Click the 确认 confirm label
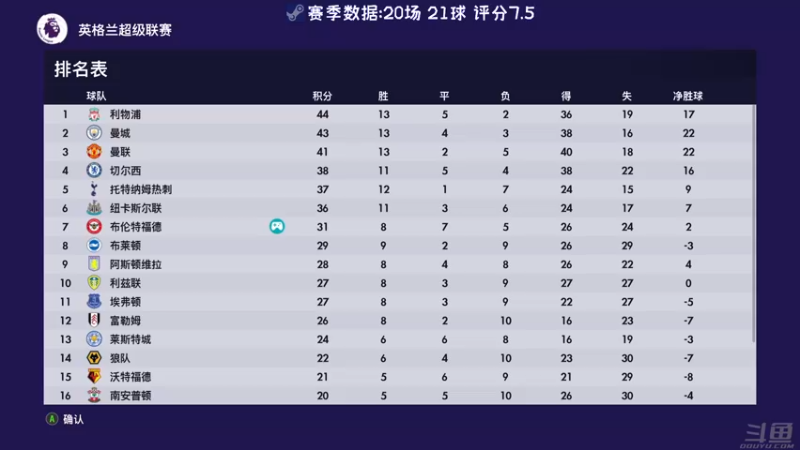This screenshot has height=450, width=800. 73,419
